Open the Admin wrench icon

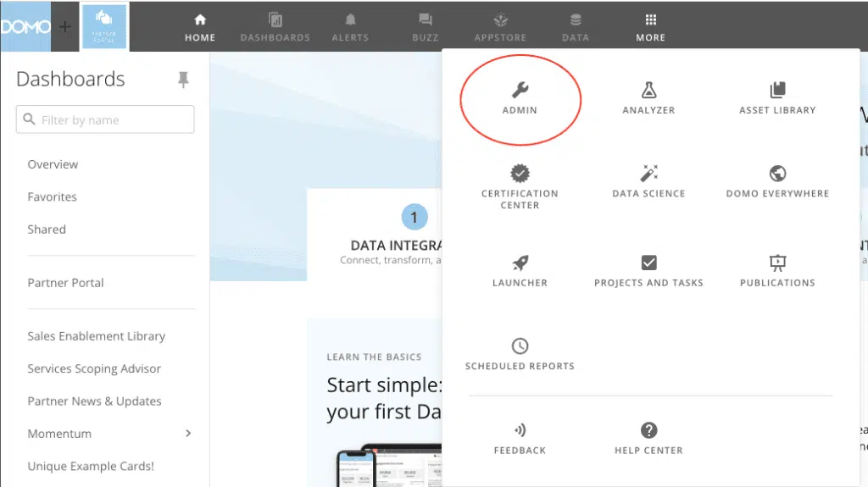tap(520, 90)
